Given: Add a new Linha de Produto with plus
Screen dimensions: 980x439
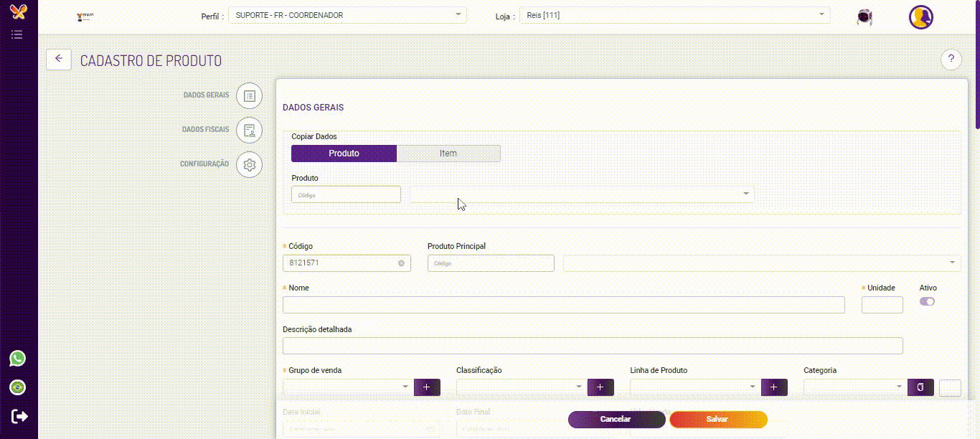Looking at the screenshot, I should (774, 387).
